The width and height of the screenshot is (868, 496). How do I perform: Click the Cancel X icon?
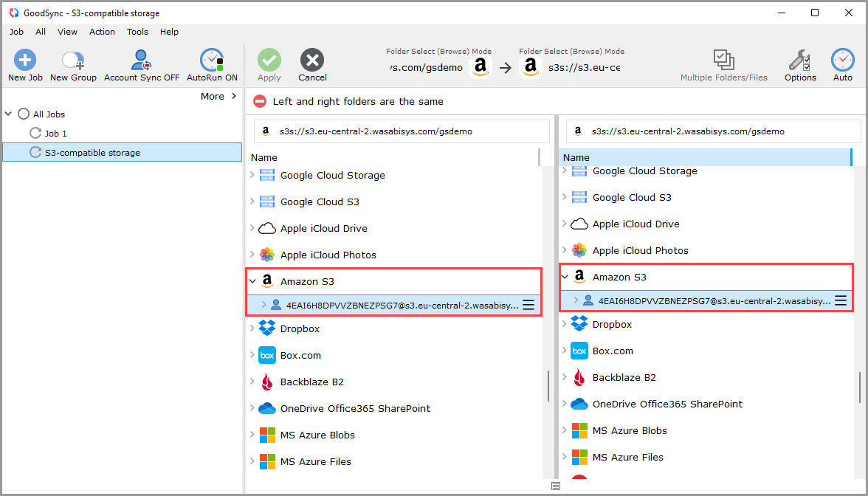(312, 60)
